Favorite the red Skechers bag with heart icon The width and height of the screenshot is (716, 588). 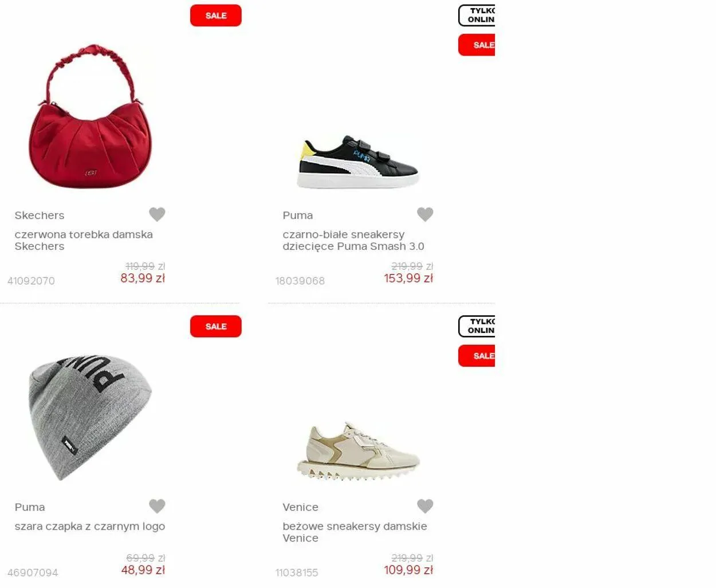[x=157, y=214]
